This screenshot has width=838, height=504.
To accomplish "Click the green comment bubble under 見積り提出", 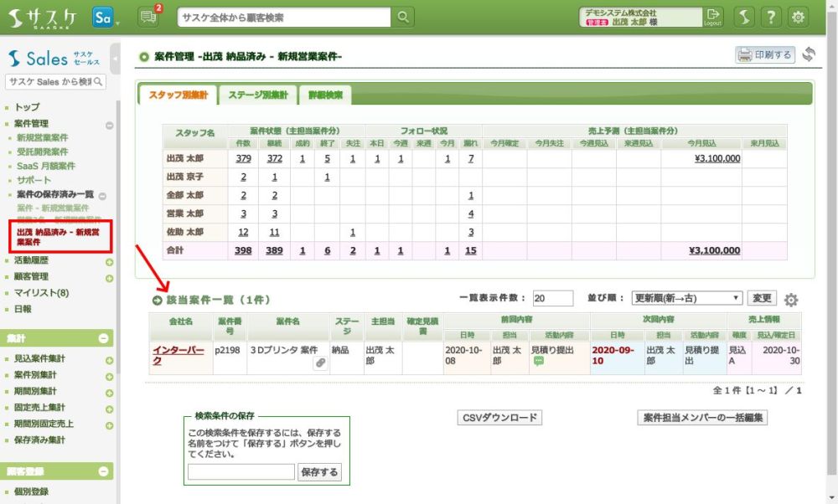I will 539,362.
